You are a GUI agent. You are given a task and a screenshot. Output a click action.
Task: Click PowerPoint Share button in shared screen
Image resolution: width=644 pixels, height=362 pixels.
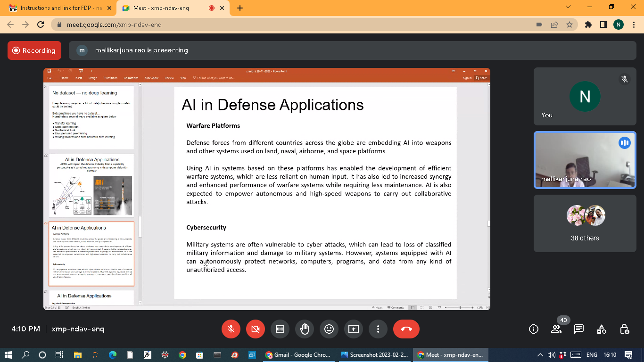[481, 78]
